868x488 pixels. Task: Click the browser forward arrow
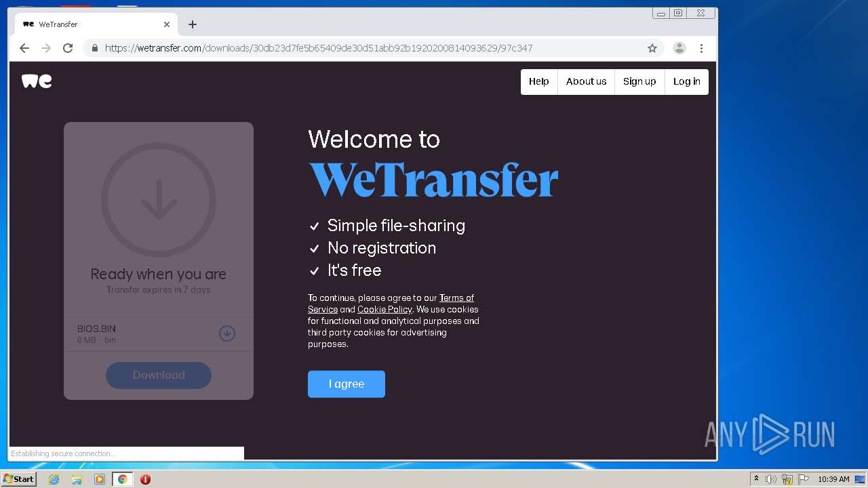pyautogui.click(x=46, y=48)
